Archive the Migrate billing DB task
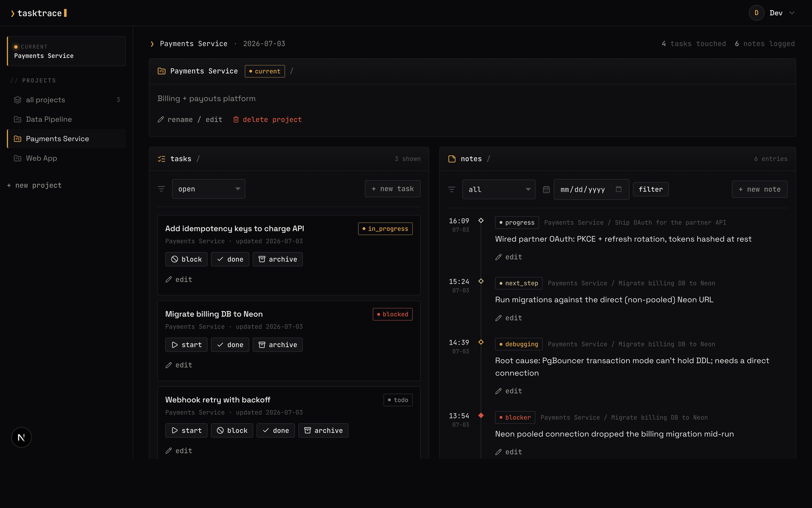 tap(278, 345)
